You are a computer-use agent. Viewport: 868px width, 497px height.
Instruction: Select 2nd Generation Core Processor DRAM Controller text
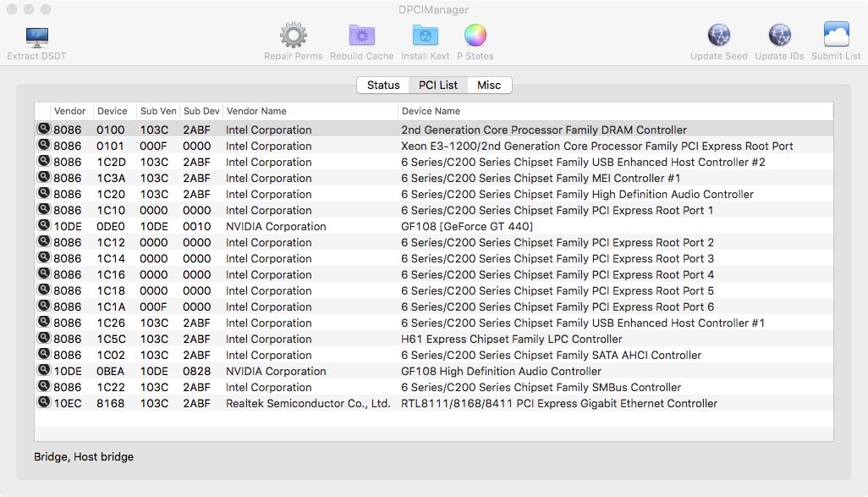click(x=544, y=130)
